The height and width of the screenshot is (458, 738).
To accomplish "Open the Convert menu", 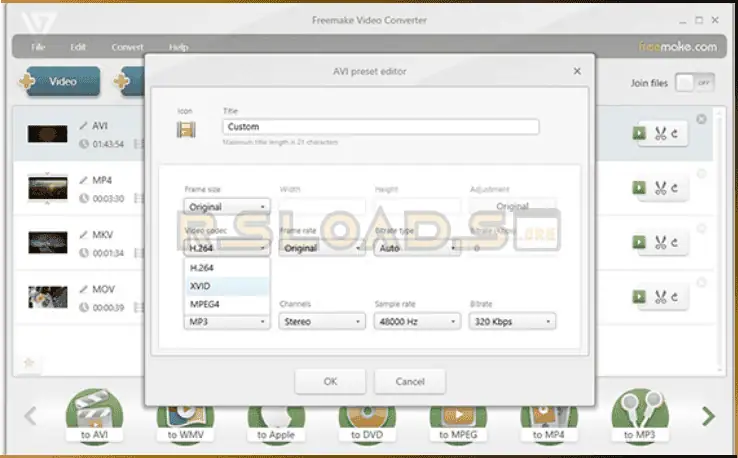I will tap(128, 47).
